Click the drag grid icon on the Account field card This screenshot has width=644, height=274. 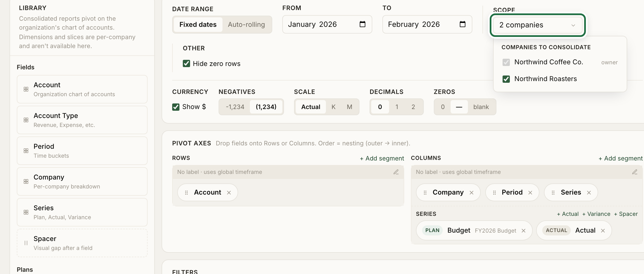(x=26, y=89)
